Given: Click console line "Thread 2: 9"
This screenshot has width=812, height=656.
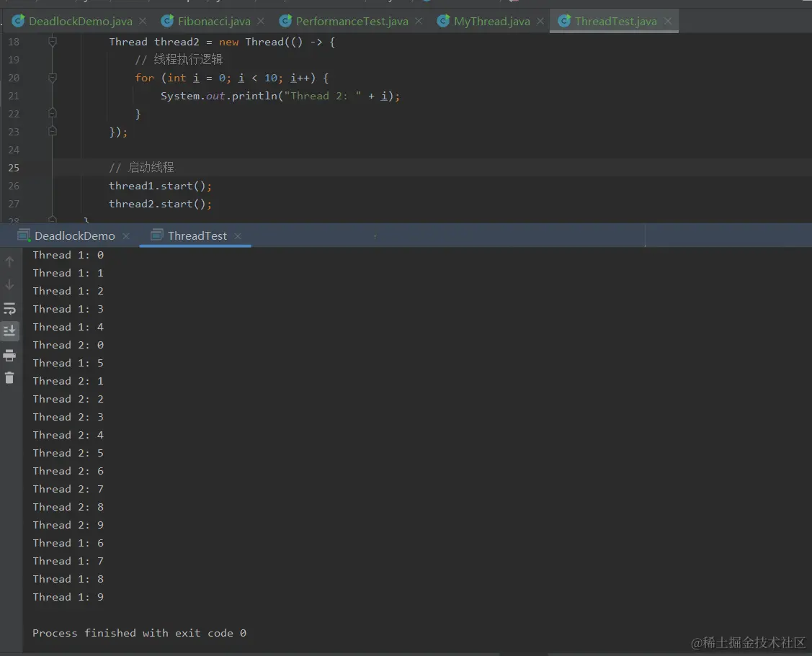Looking at the screenshot, I should click(x=68, y=525).
